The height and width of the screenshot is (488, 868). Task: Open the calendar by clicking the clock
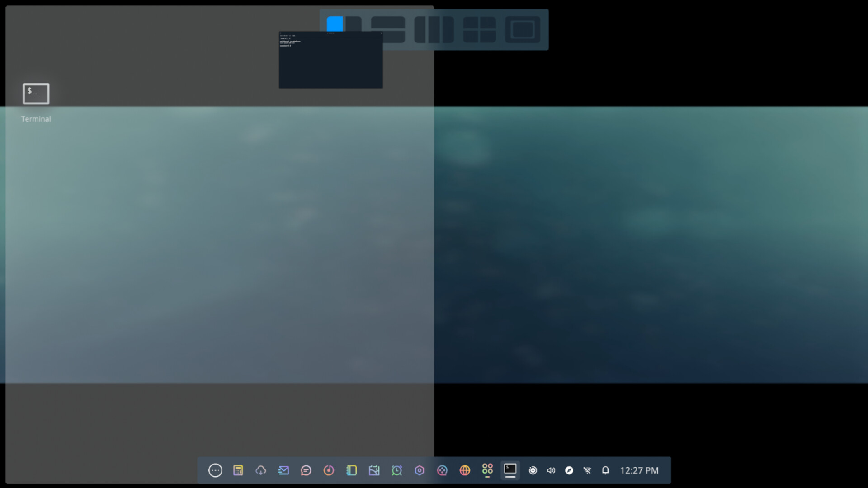pos(639,470)
